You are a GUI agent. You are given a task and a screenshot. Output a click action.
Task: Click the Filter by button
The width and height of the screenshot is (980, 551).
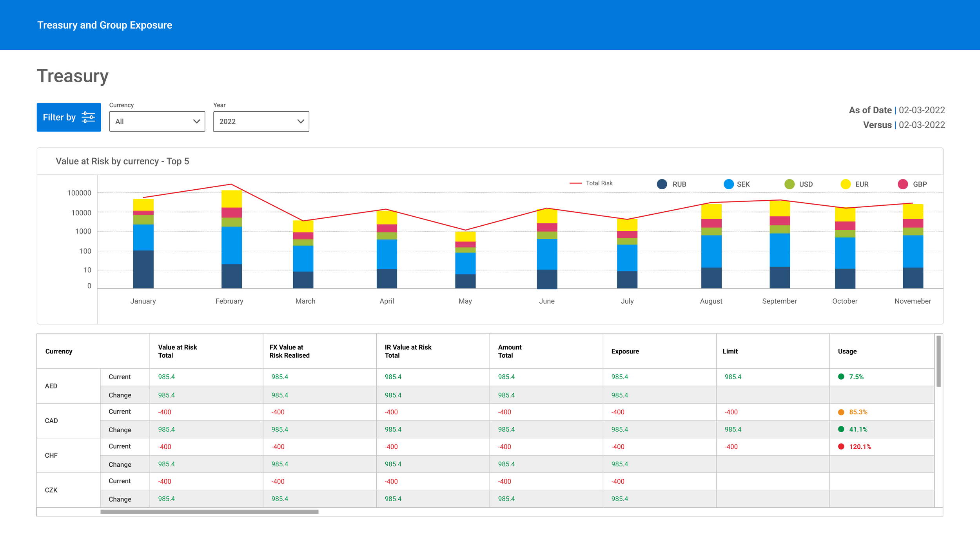point(59,117)
